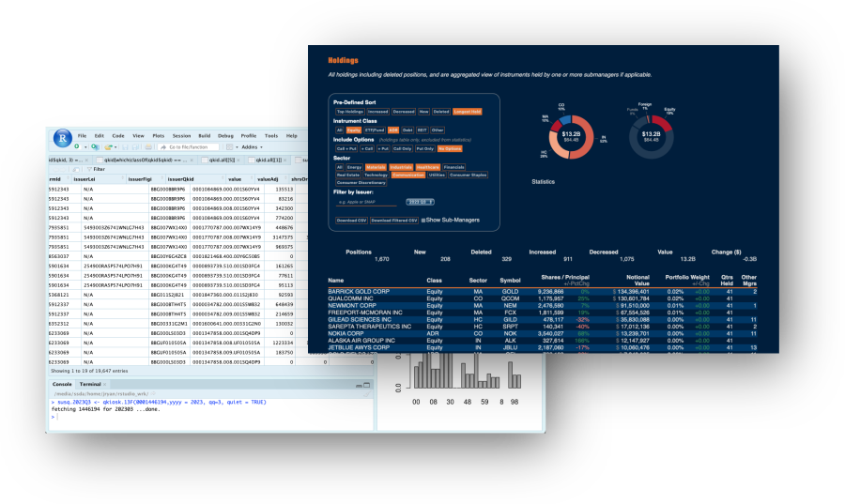This screenshot has width=845, height=504.
Task: Click the sector allocation donut chart
Action: 571,137
